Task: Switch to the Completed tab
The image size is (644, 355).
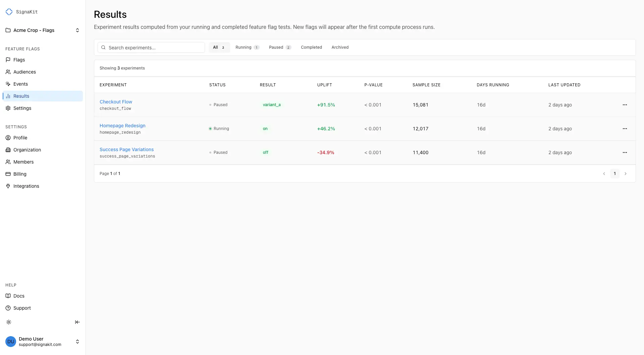Action: click(x=311, y=47)
